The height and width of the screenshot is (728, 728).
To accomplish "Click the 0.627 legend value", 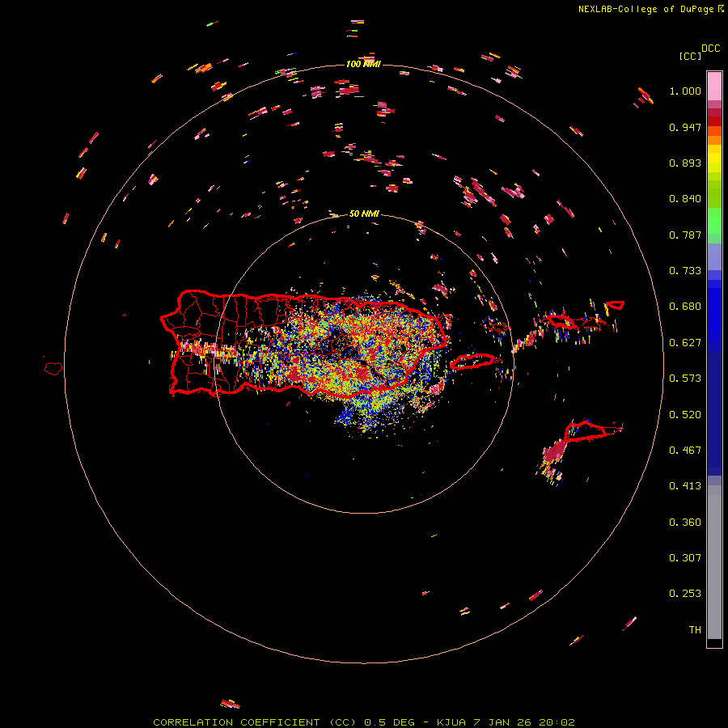I will tap(685, 343).
